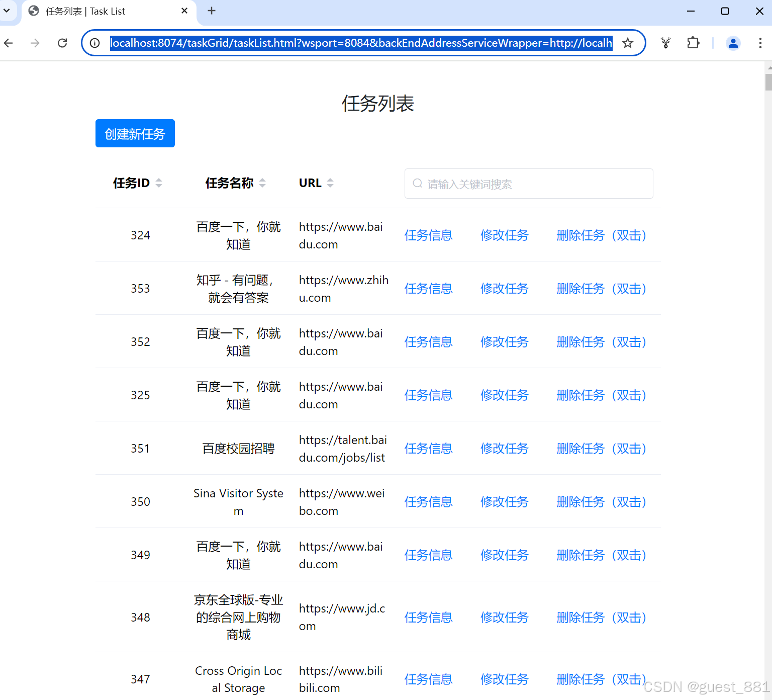
Task: Open the deer-head extension icon
Action: [666, 43]
